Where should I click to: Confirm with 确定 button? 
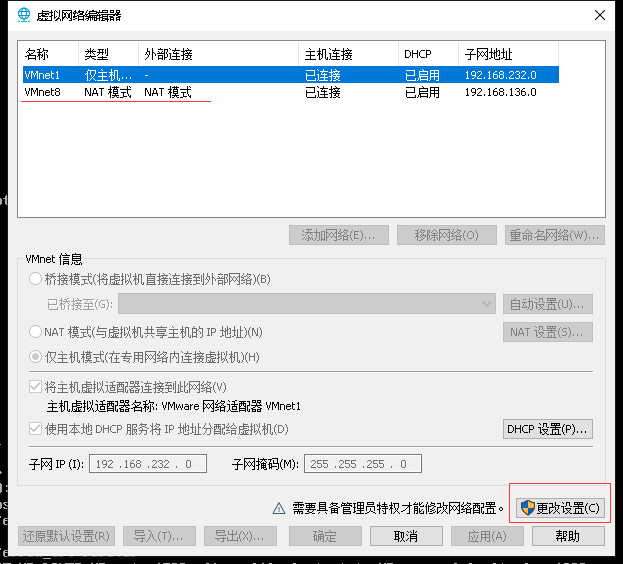pyautogui.click(x=325, y=536)
